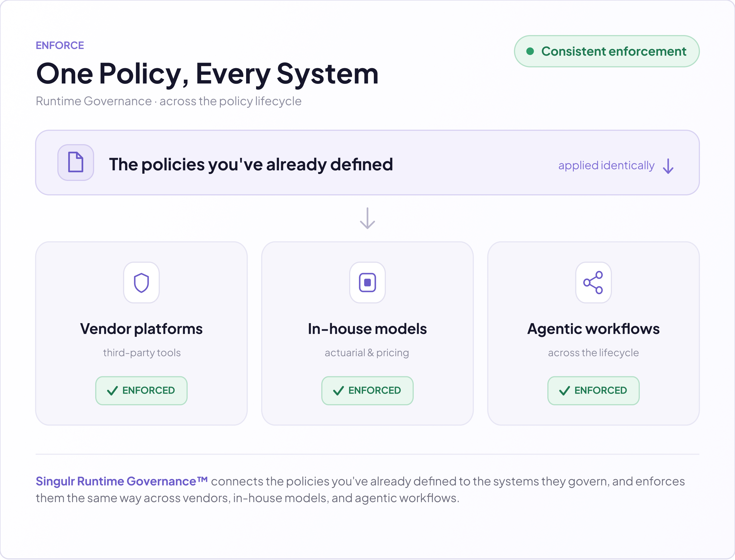Image resolution: width=735 pixels, height=560 pixels.
Task: Click the document icon in policy banner
Action: tap(76, 162)
